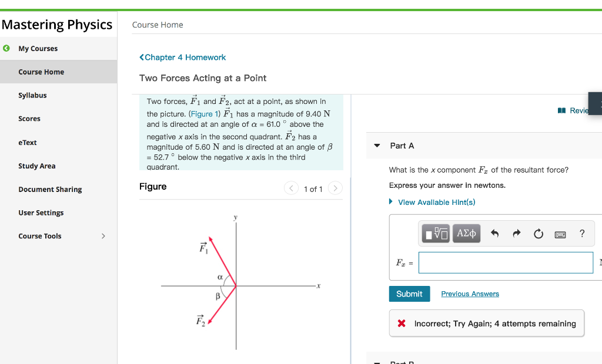Screen dimensions: 602x364
Task: Reset the answer input field
Action: (x=538, y=233)
